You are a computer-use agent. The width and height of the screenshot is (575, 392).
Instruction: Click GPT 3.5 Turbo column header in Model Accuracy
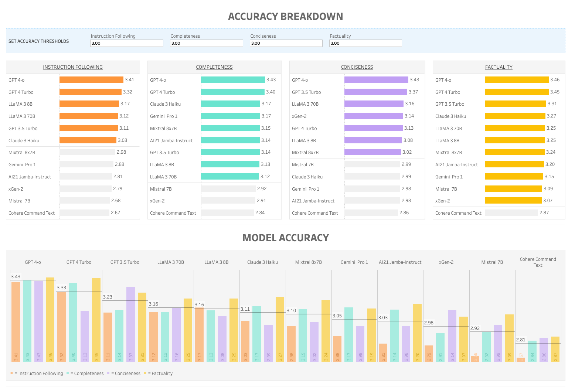[125, 262]
